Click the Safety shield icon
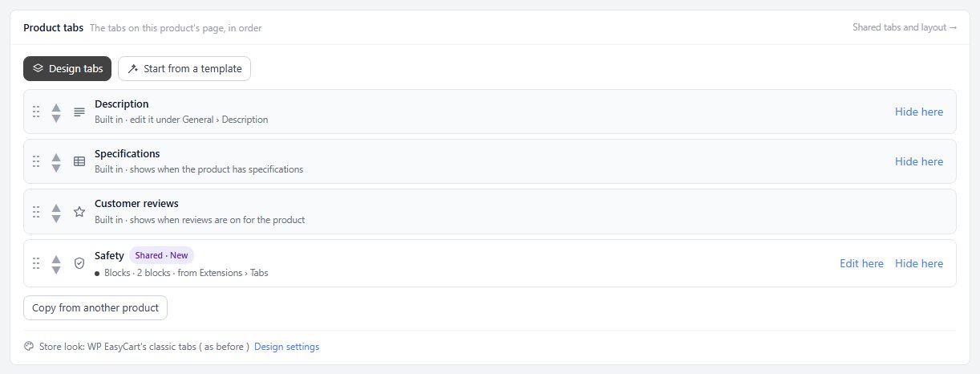This screenshot has height=374, width=980. (79, 263)
